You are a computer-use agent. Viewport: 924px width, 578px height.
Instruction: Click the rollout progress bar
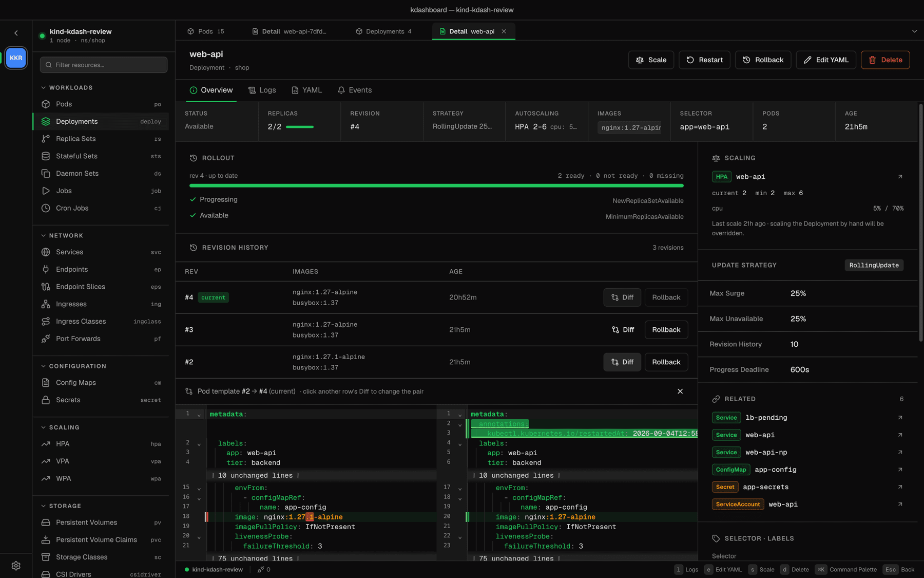click(x=436, y=185)
